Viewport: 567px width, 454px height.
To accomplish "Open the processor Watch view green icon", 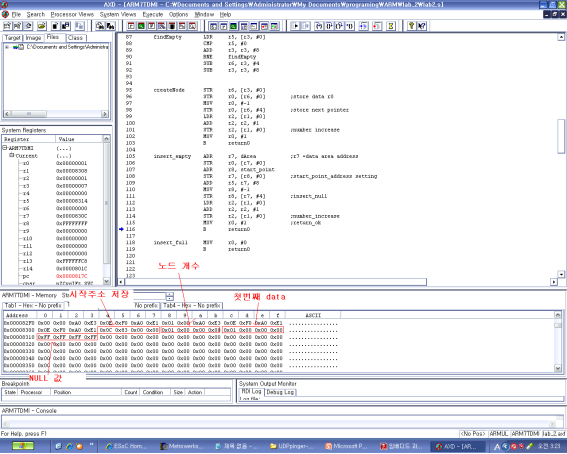I will [x=141, y=26].
